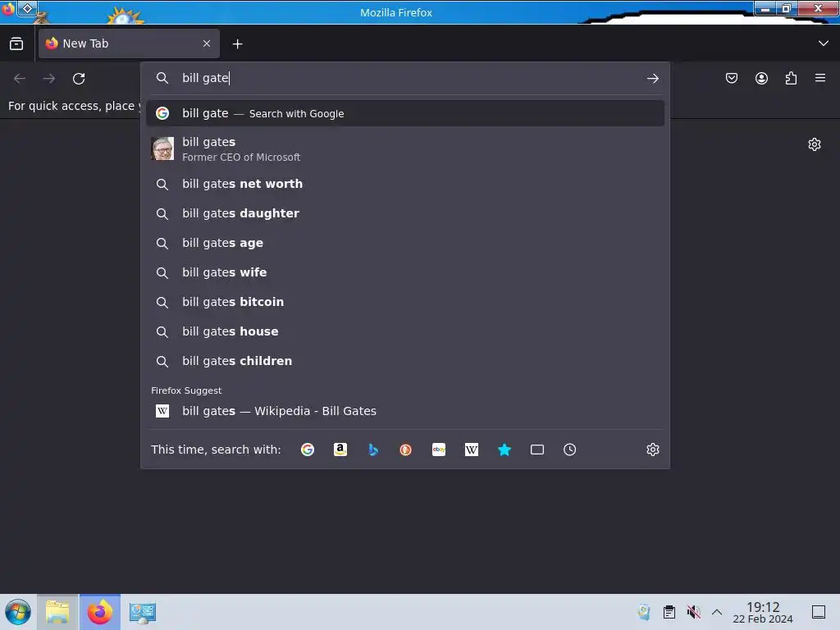Expand the list all tabs chevron
The image size is (840, 630).
(824, 43)
